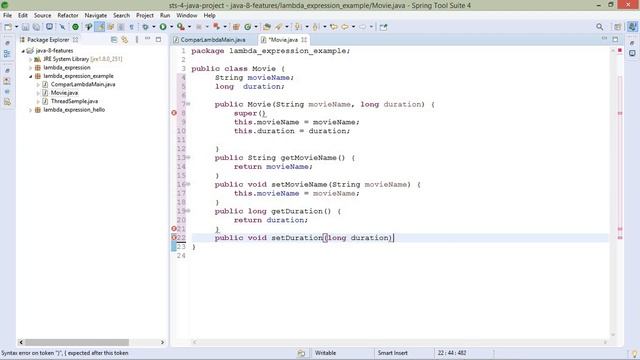Collapse the fold marker on line 13

189,158
